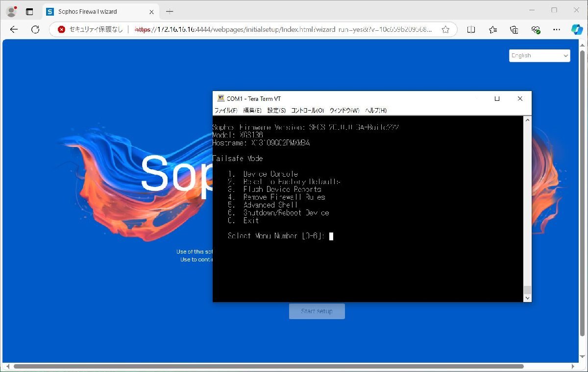Click Tera Term scrollbar down arrow
588x372 pixels.
click(527, 298)
